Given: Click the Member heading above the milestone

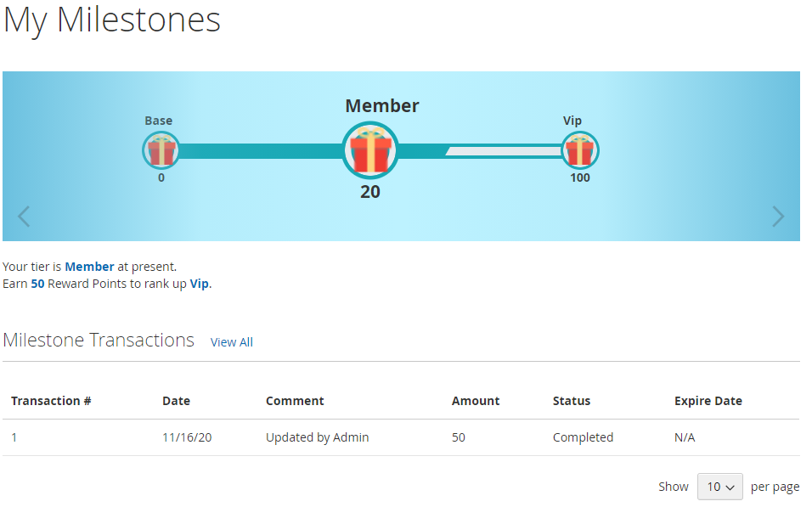Looking at the screenshot, I should click(x=381, y=106).
